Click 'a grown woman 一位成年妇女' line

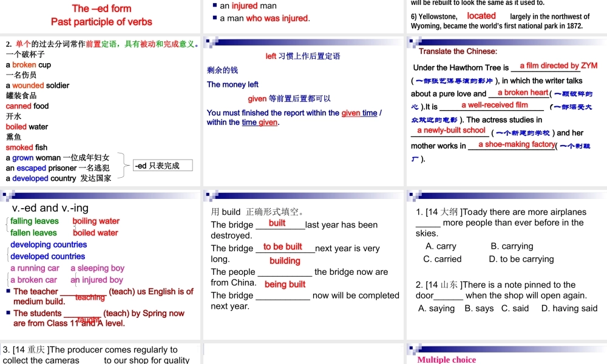pyautogui.click(x=58, y=158)
